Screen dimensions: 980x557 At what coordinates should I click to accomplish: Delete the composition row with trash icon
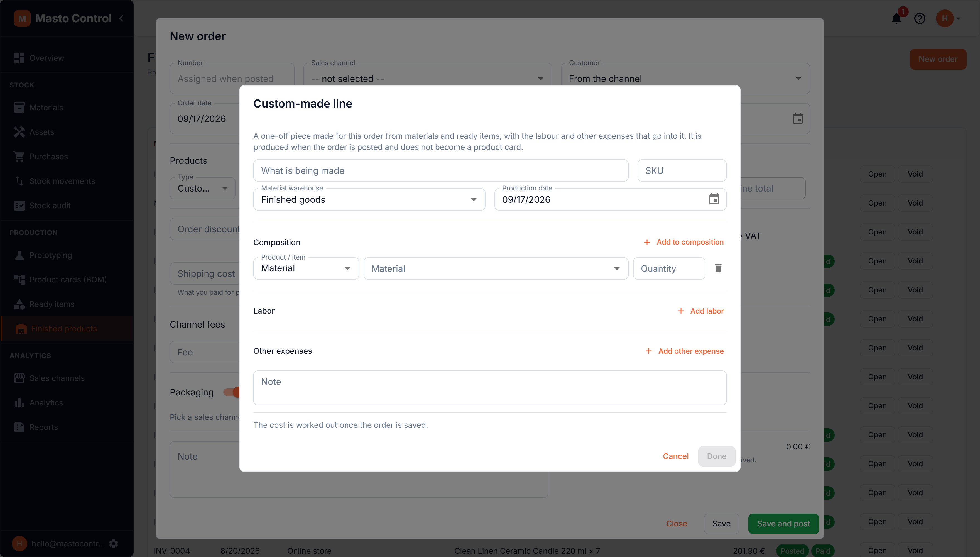click(x=718, y=268)
